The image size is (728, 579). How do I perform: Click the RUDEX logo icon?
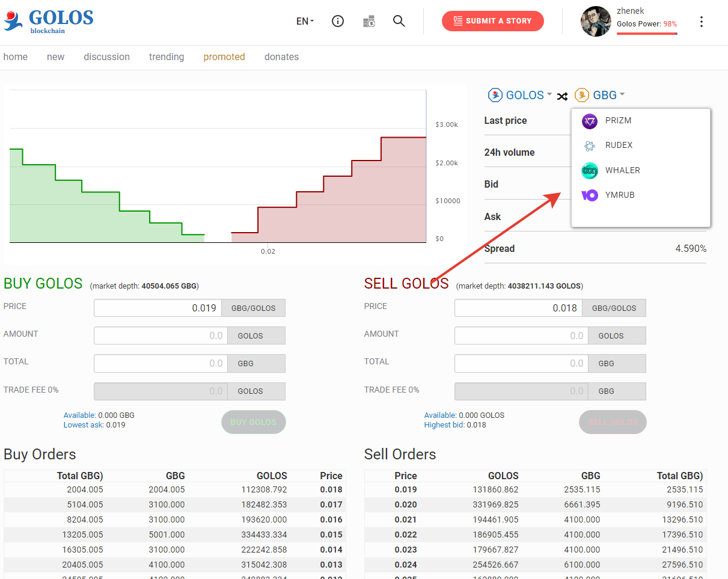[x=590, y=146]
